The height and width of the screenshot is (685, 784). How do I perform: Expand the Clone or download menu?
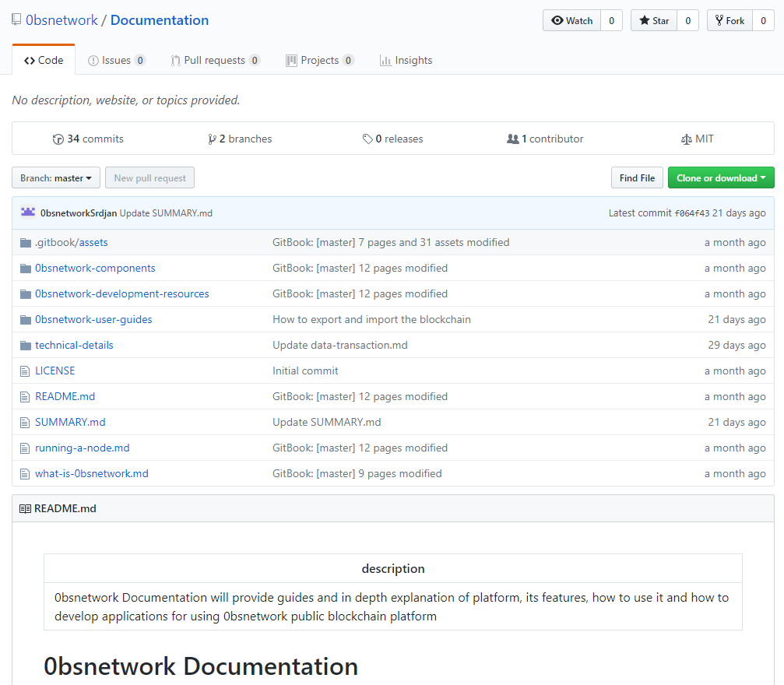(721, 178)
